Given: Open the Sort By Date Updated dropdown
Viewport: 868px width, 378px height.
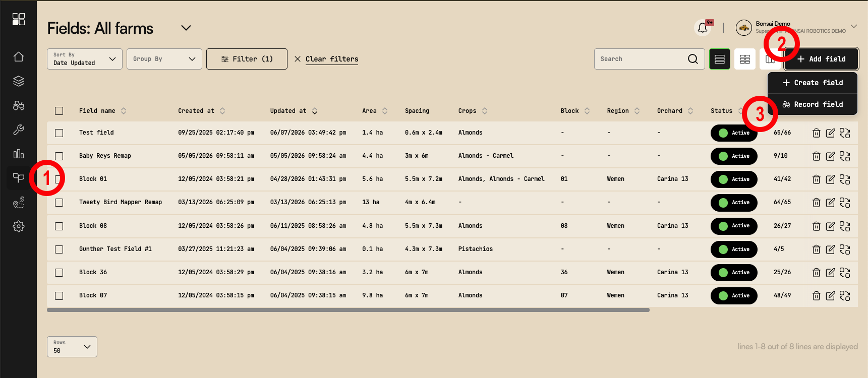Looking at the screenshot, I should tap(85, 59).
